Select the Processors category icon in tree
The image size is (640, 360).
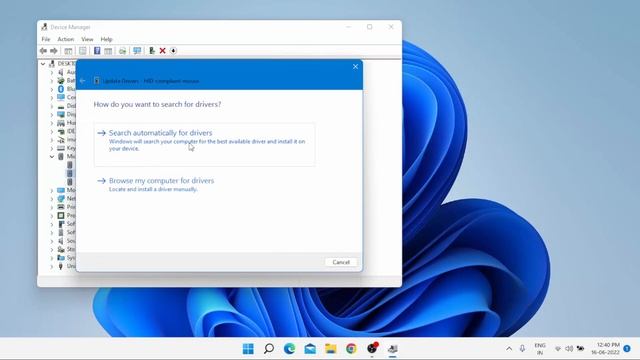pyautogui.click(x=61, y=215)
